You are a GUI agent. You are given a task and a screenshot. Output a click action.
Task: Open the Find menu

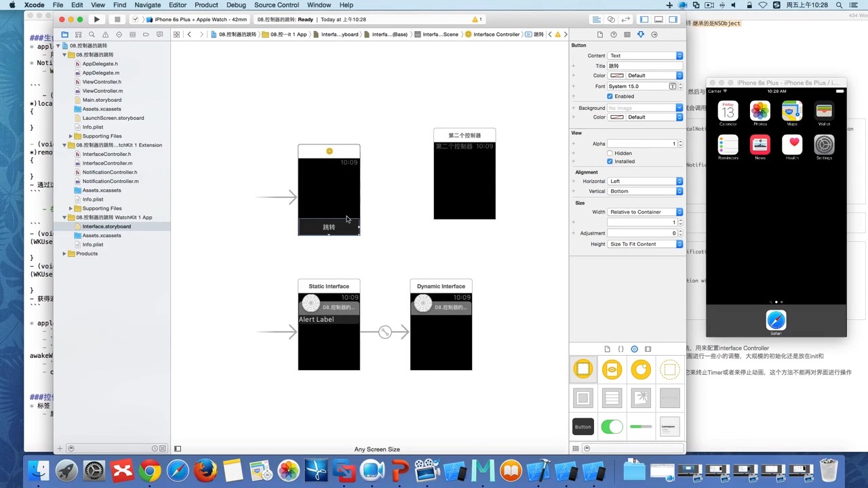119,5
